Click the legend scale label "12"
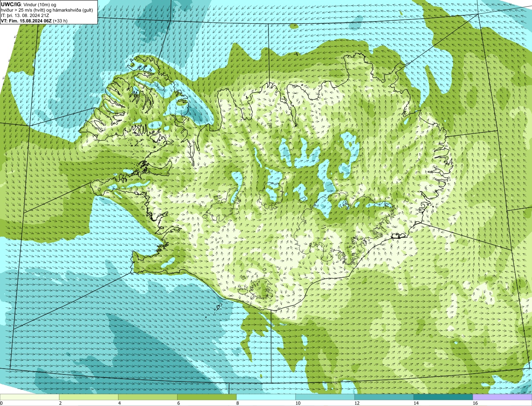 click(357, 403)
